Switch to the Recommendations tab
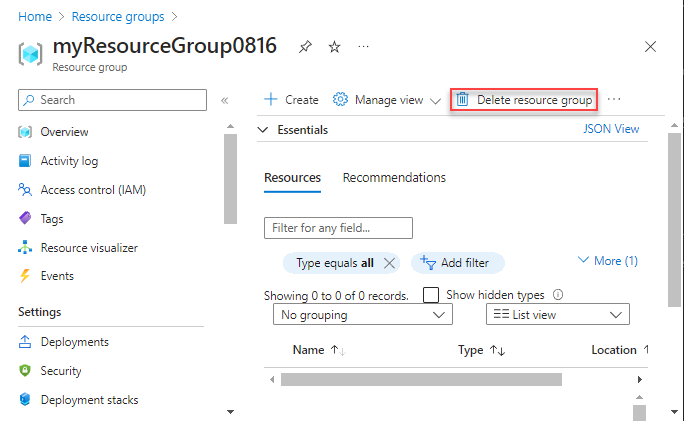684x421 pixels. coord(394,178)
